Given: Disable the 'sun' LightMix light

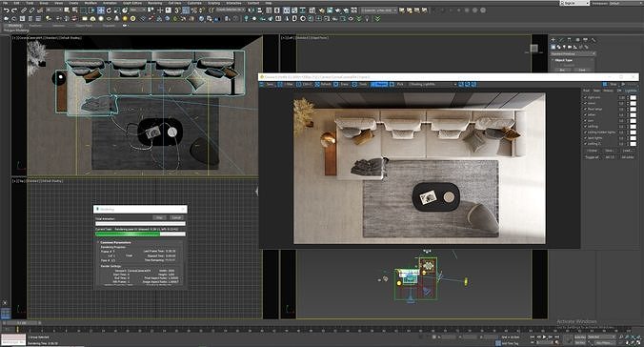Looking at the screenshot, I should point(586,120).
